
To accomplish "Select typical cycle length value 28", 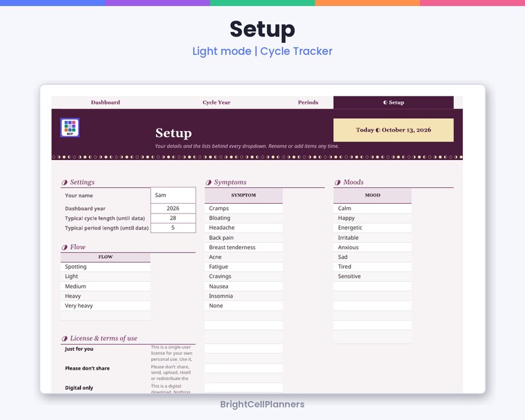I will click(x=173, y=218).
